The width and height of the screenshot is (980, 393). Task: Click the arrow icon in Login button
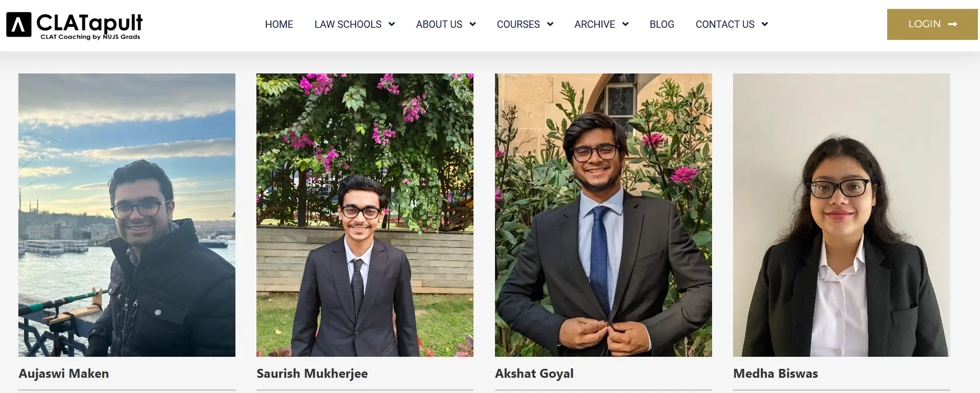(953, 24)
